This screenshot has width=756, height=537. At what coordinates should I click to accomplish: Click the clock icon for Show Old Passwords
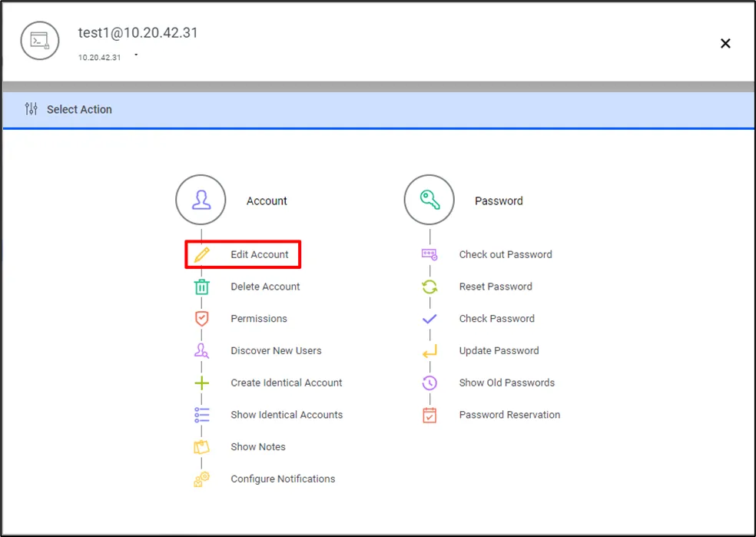click(429, 383)
